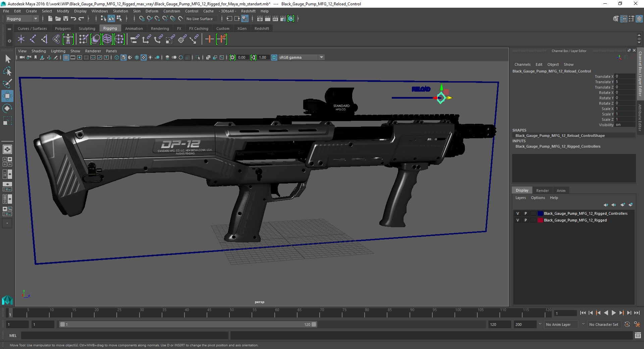The image size is (644, 349).
Task: Toggle visibility V of Black_Gauge_Pump_MFG_12_Rigged layer
Action: click(x=518, y=220)
